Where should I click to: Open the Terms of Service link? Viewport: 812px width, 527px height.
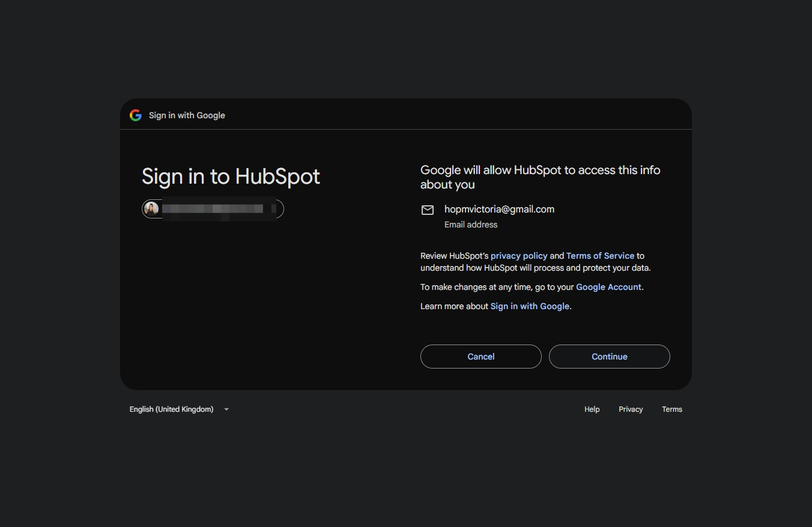click(600, 256)
